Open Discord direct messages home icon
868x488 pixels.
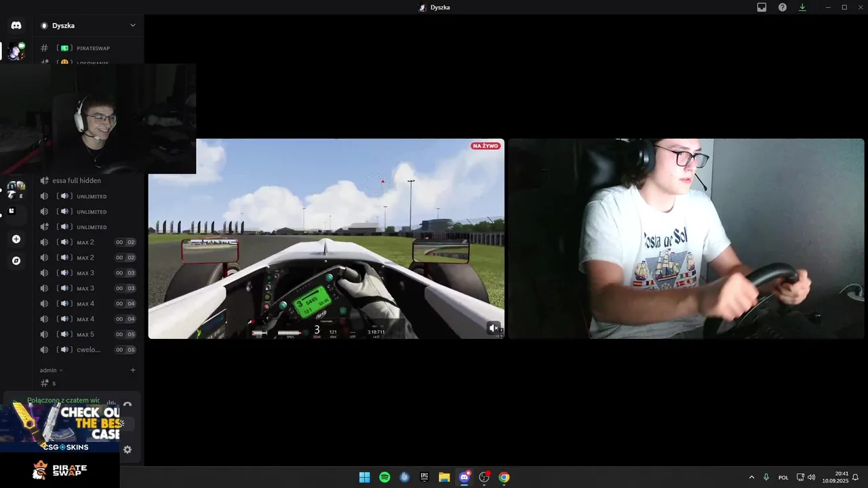[x=16, y=25]
